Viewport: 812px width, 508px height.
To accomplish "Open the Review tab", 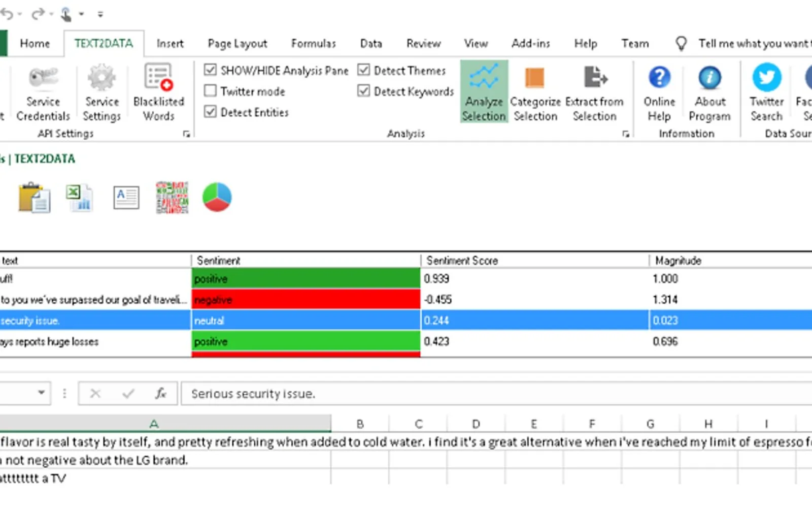I will click(423, 44).
